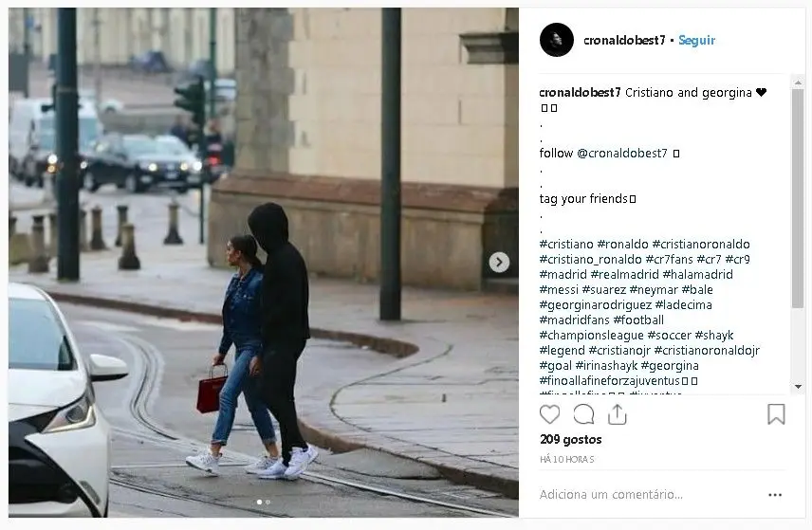
Task: Open cronaldobest7 profile picture avatar
Action: (x=557, y=40)
